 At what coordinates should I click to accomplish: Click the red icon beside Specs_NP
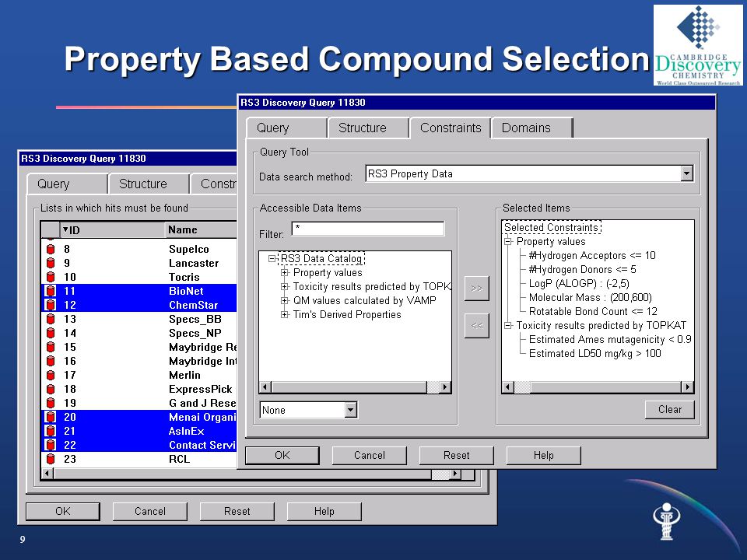click(50, 333)
